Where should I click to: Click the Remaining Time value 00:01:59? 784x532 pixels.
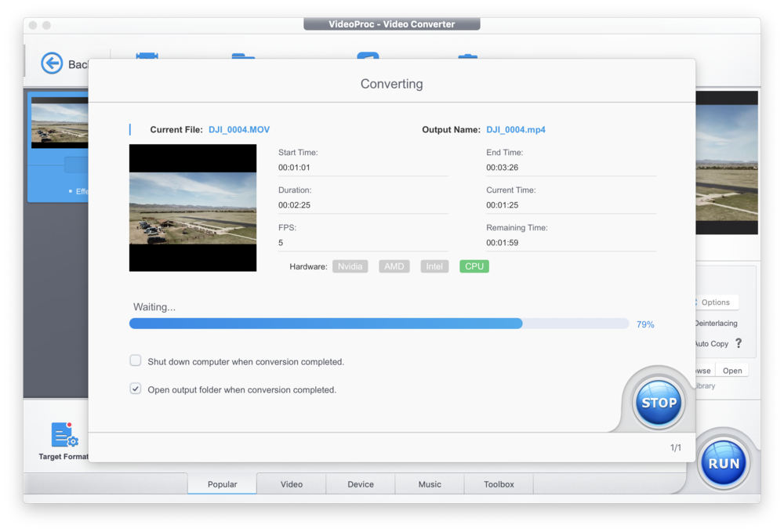pos(502,243)
